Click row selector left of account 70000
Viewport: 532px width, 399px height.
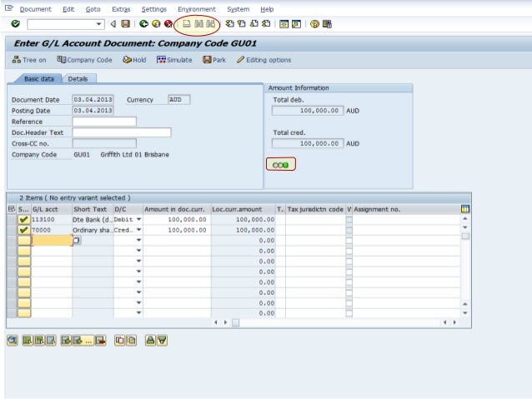click(x=12, y=230)
